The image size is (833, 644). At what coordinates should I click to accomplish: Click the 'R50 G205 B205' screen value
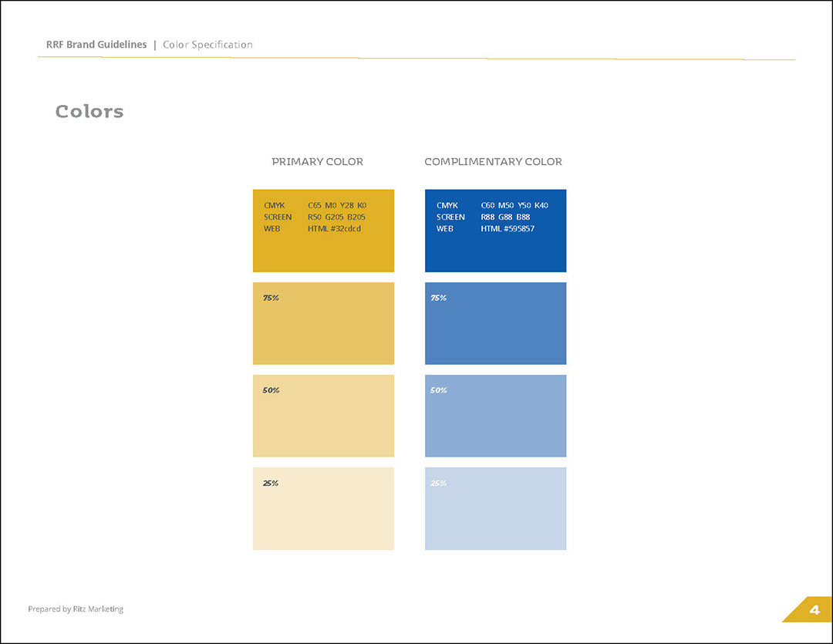(x=336, y=217)
